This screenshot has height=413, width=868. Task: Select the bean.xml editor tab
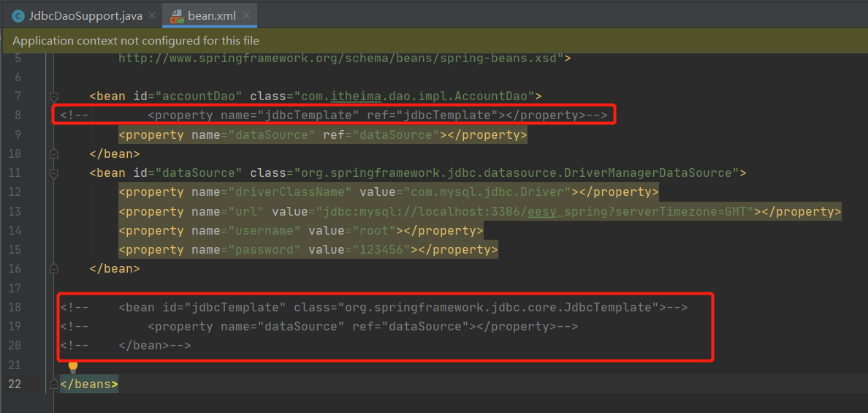(x=209, y=16)
